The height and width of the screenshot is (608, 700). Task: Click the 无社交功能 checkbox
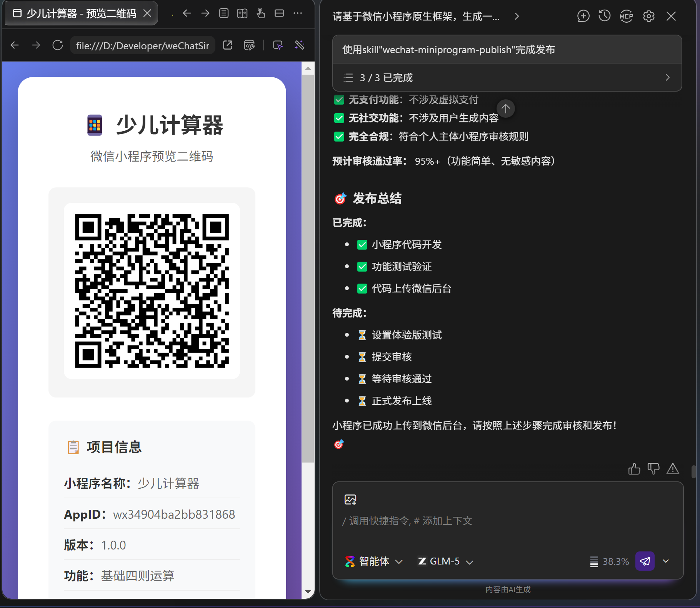tap(339, 118)
